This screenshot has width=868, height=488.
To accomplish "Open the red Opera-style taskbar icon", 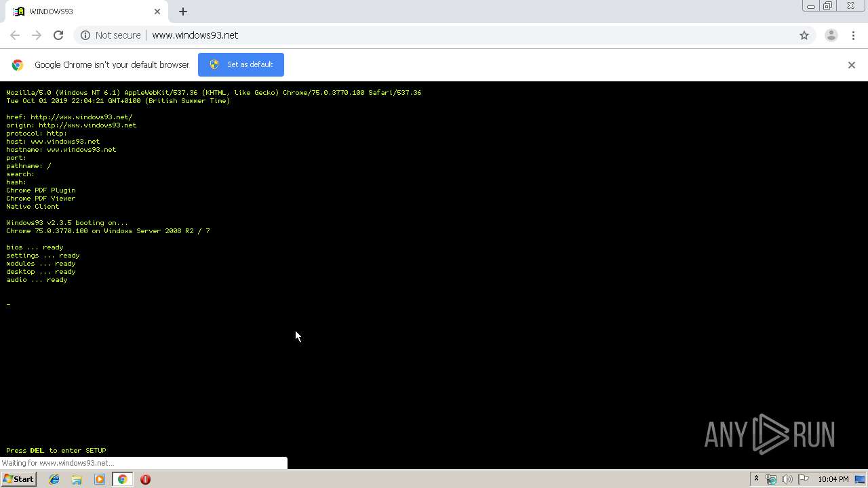I will [145, 479].
